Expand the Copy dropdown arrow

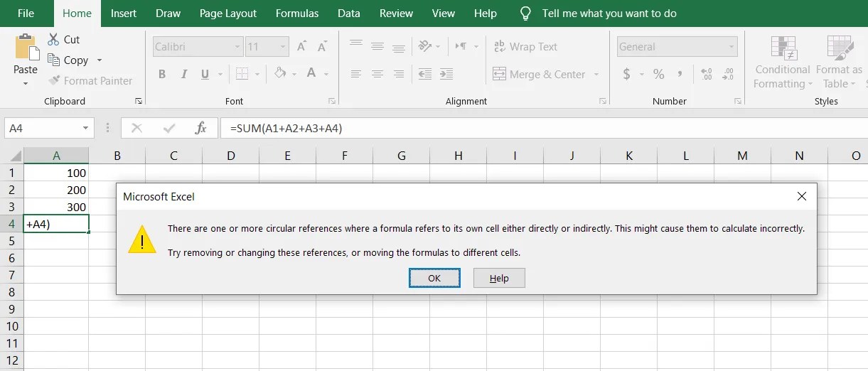(x=100, y=60)
